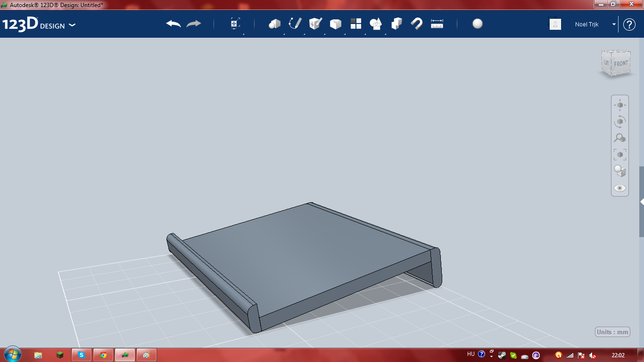Screen dimensions: 644x362
Task: Expand the side panel arrow
Action: [x=642, y=202]
